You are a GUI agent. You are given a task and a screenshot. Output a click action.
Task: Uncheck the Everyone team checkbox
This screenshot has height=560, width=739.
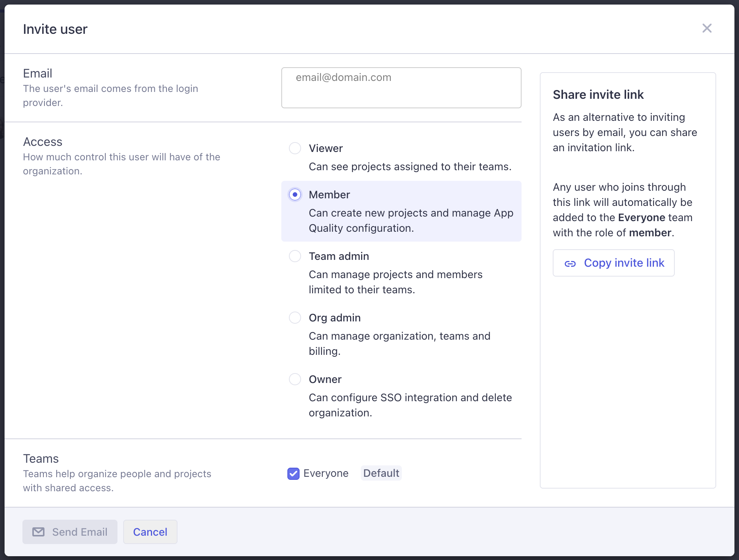[x=293, y=473]
